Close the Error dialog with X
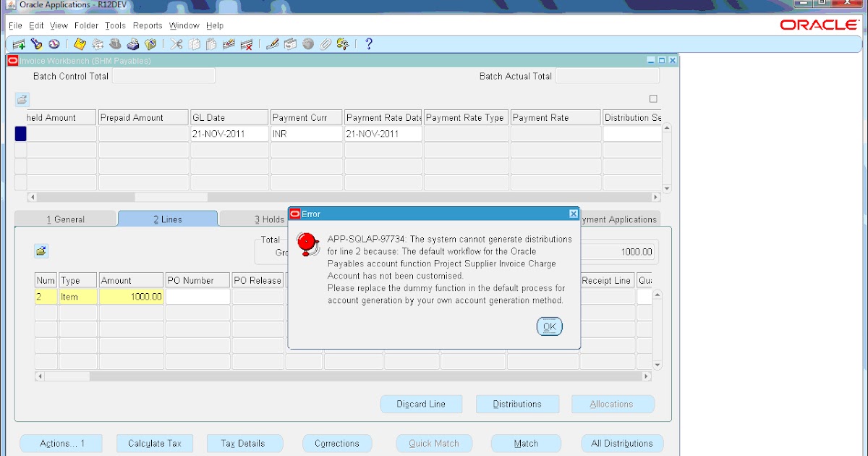 pyautogui.click(x=574, y=214)
